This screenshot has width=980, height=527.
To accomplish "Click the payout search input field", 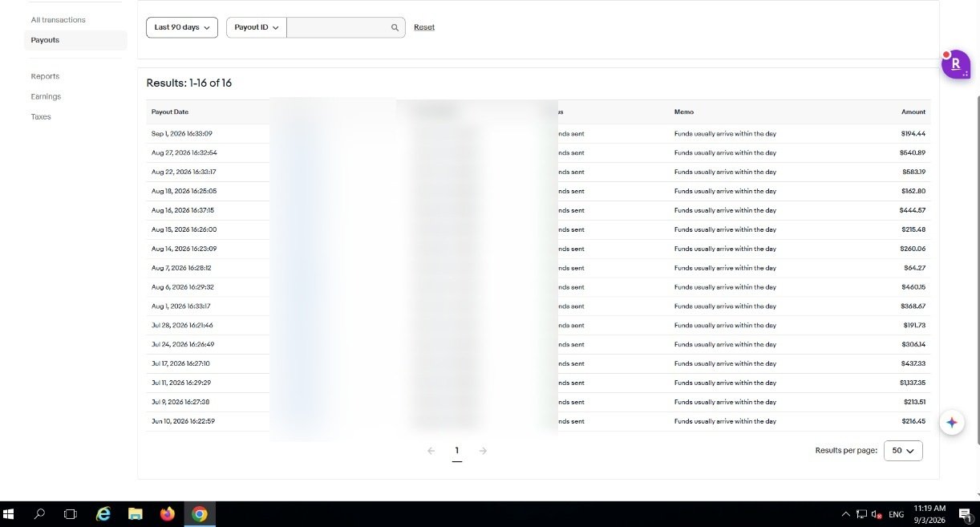I will point(337,27).
